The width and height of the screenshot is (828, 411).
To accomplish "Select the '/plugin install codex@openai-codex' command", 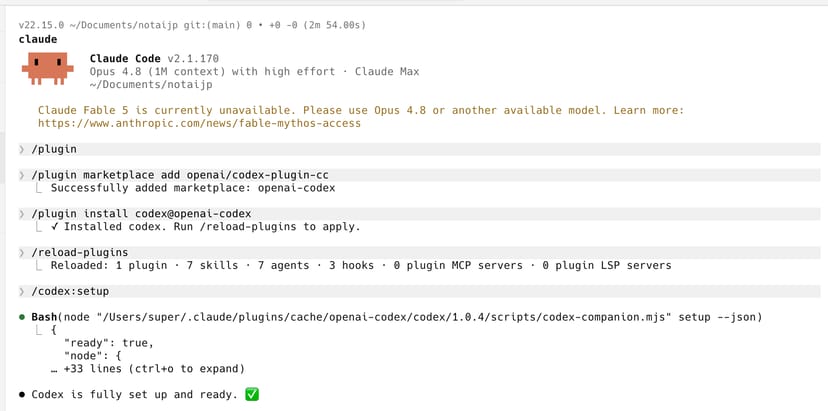I will 419,214.
